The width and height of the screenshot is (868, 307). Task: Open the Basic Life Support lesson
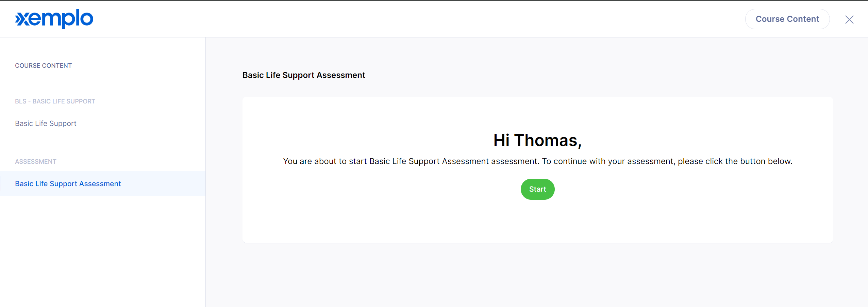[46, 124]
